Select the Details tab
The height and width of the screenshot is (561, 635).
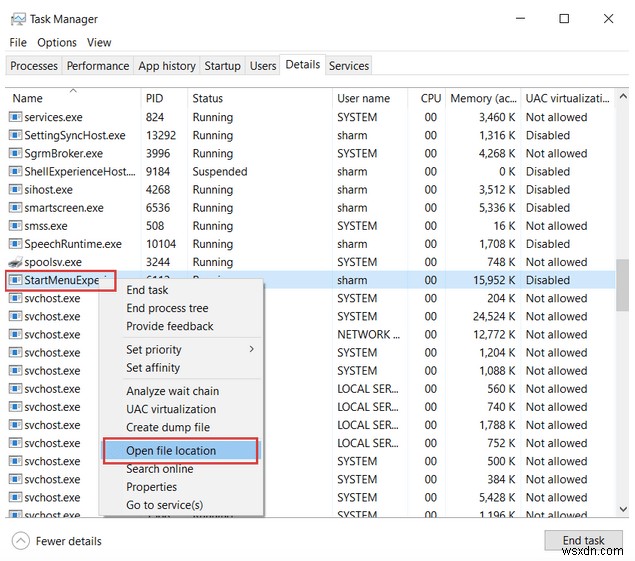tap(303, 64)
